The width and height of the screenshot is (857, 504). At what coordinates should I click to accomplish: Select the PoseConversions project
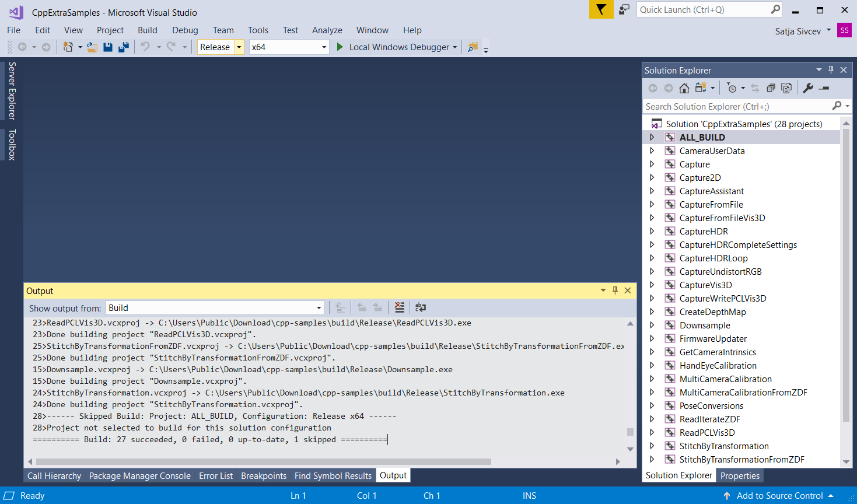pyautogui.click(x=711, y=405)
